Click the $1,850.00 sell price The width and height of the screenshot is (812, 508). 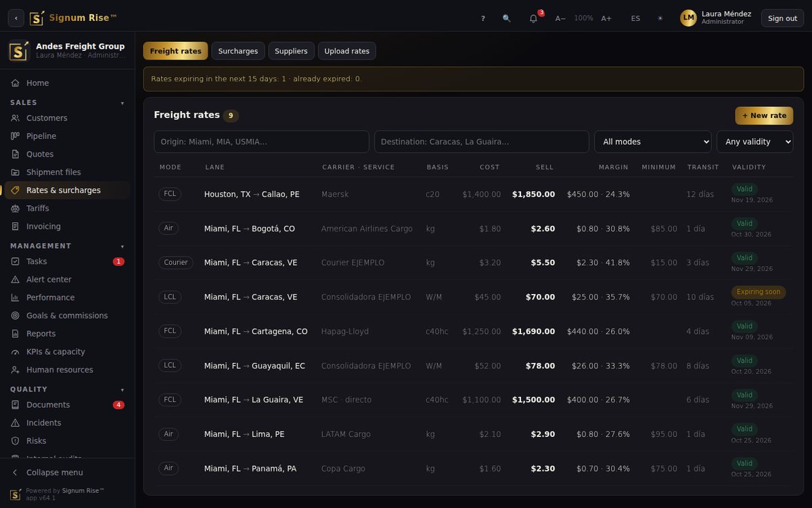tap(533, 194)
